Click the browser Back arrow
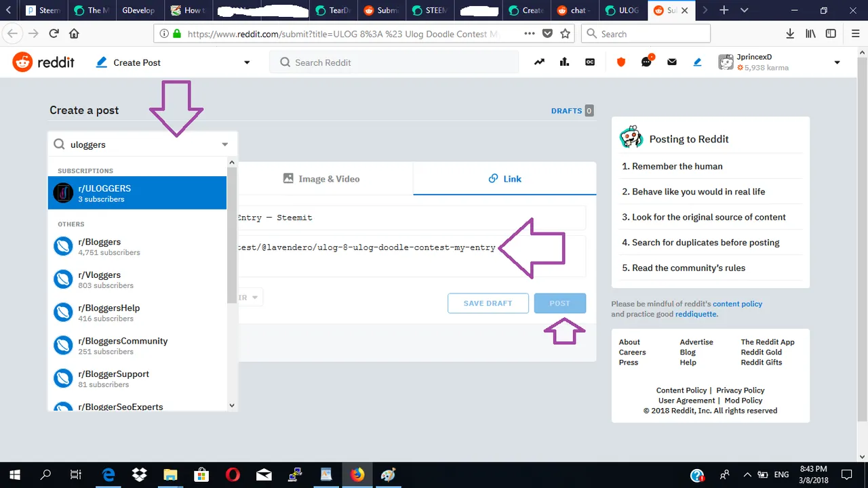The image size is (868, 488). [x=12, y=33]
